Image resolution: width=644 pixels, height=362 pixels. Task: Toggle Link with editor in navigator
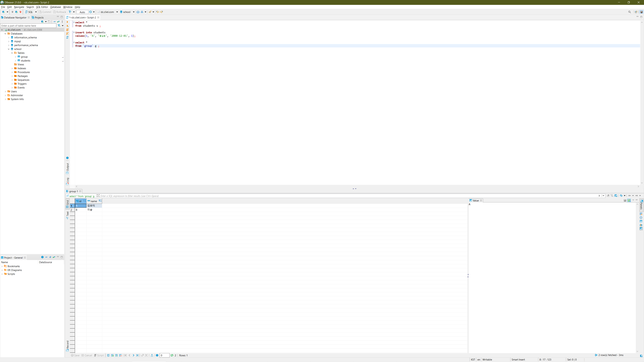58,21
